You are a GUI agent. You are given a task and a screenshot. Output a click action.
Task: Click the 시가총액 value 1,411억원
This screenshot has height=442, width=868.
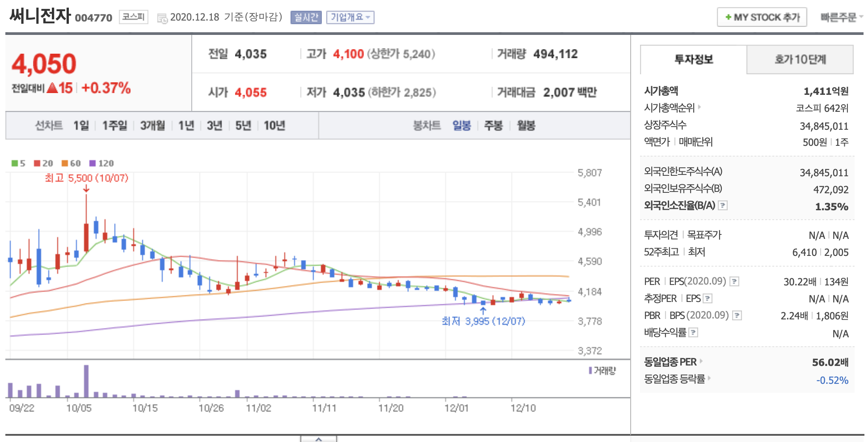826,91
